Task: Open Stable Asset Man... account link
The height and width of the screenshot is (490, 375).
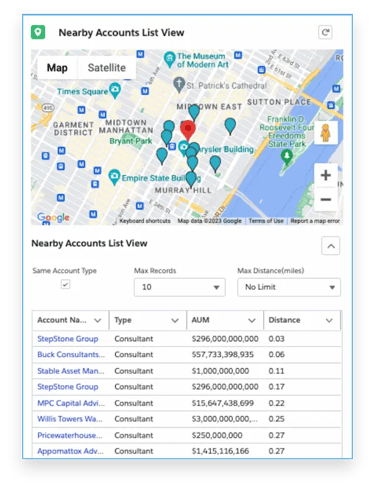Action: [x=71, y=371]
